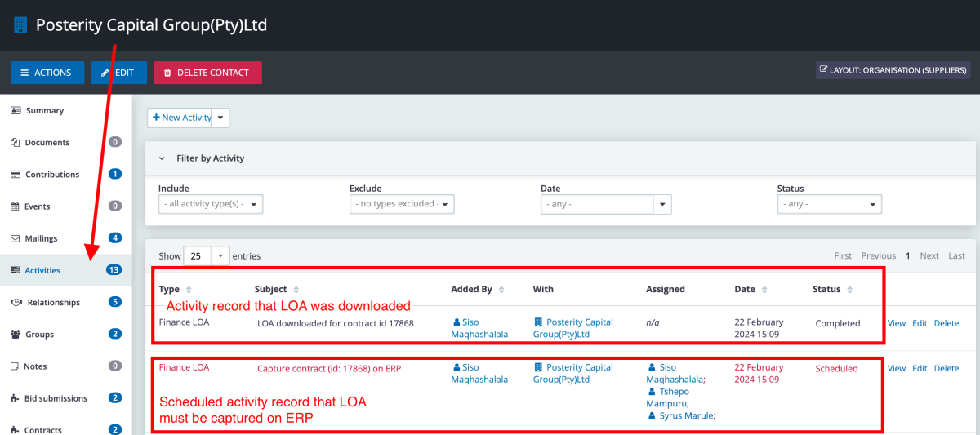Click the Activities list icon
The width and height of the screenshot is (980, 435).
15,270
